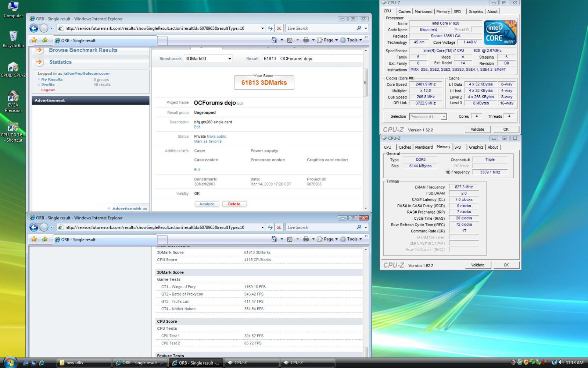Launch GPU-Z shortcut on desktop
Screen dimensions: 588x368
[13, 132]
